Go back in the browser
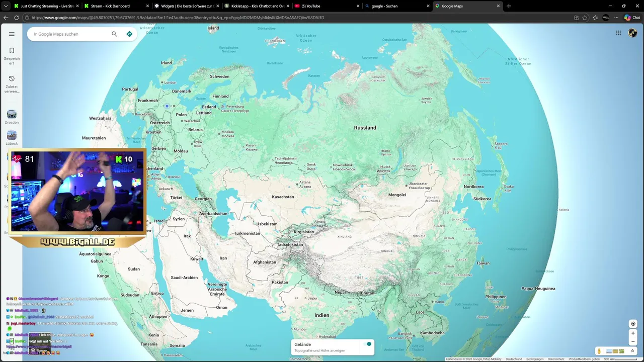The image size is (644, 362). [x=6, y=18]
